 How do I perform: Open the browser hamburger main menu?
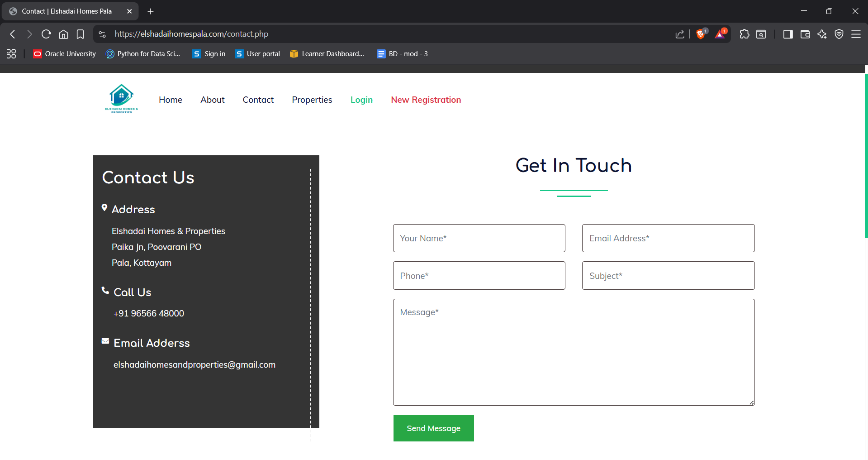856,34
